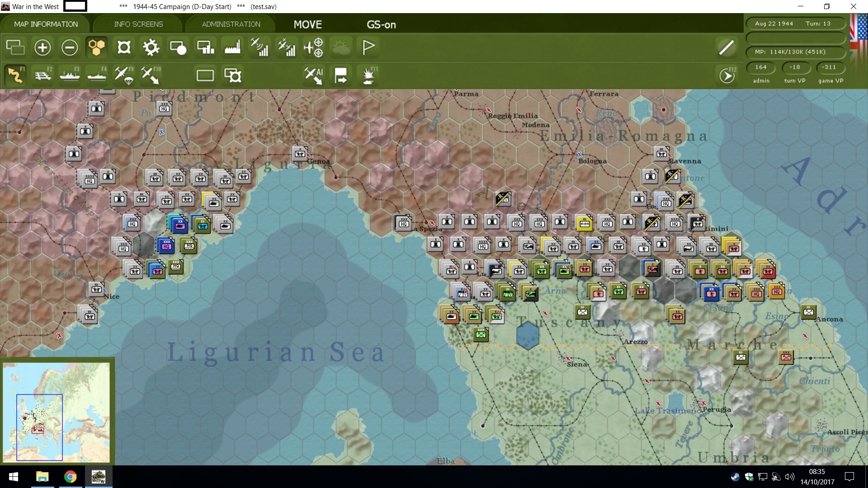Image resolution: width=868 pixels, height=488 pixels.
Task: Click the weather sun-cloud icon
Action: [x=341, y=47]
